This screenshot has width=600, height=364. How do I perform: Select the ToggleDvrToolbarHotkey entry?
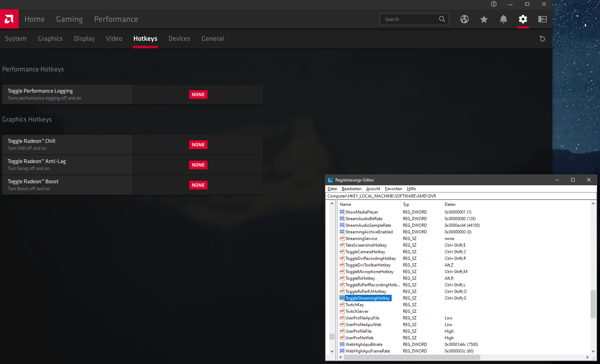click(368, 265)
